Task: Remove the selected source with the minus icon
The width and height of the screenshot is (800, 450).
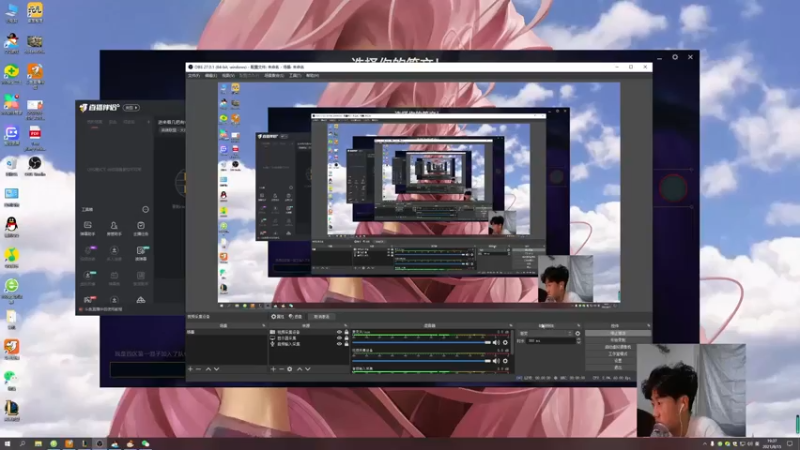Action: 281,369
